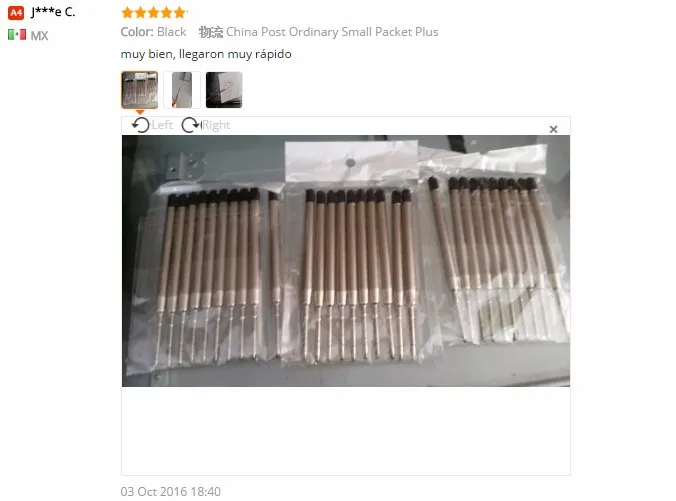Click the red A4 buyer level badge
Image resolution: width=676 pixels, height=501 pixels.
(x=16, y=13)
